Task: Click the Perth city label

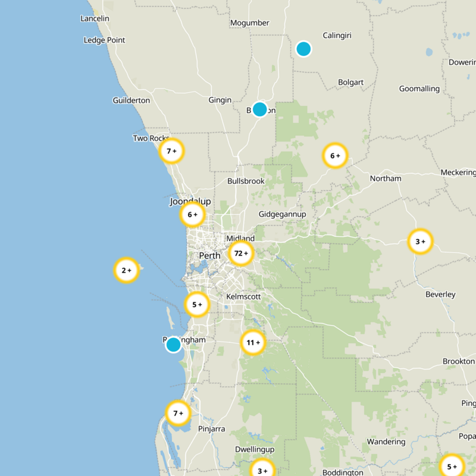Action: click(210, 256)
